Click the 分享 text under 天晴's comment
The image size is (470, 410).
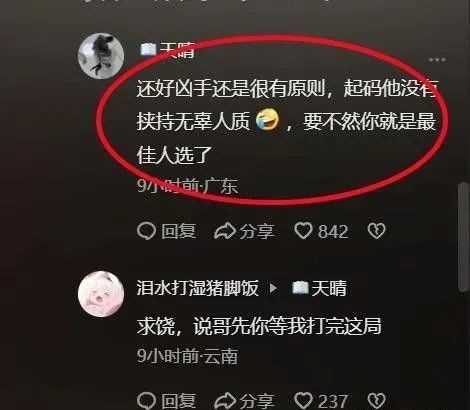[x=257, y=231]
